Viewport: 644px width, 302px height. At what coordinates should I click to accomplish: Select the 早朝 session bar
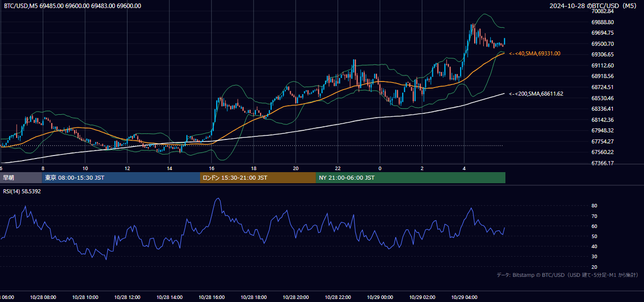(21, 178)
